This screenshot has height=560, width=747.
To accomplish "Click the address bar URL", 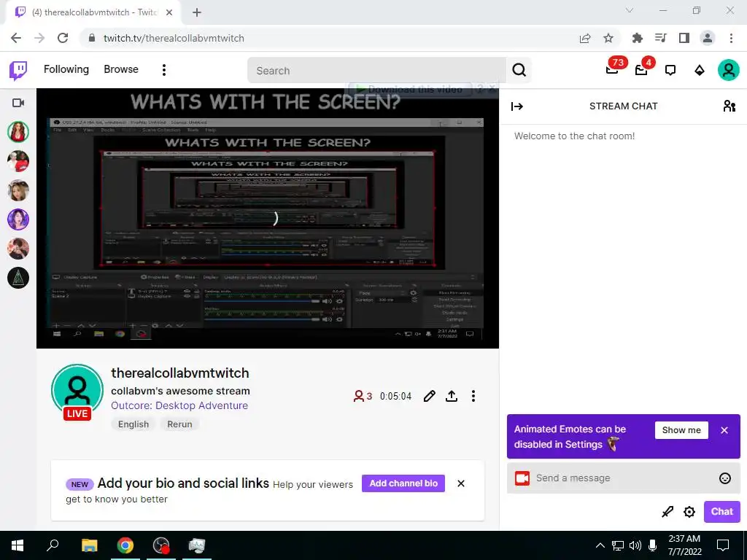I will tap(174, 38).
